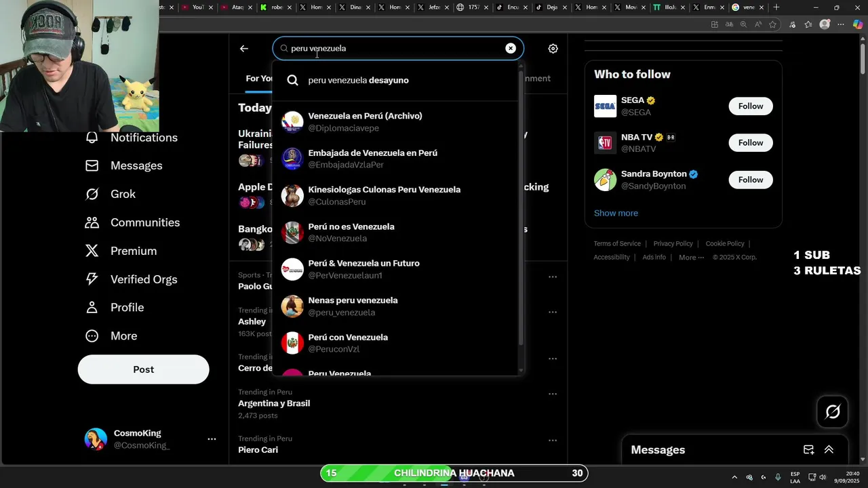
Task: Open Profile person icon in sidebar
Action: click(92, 308)
